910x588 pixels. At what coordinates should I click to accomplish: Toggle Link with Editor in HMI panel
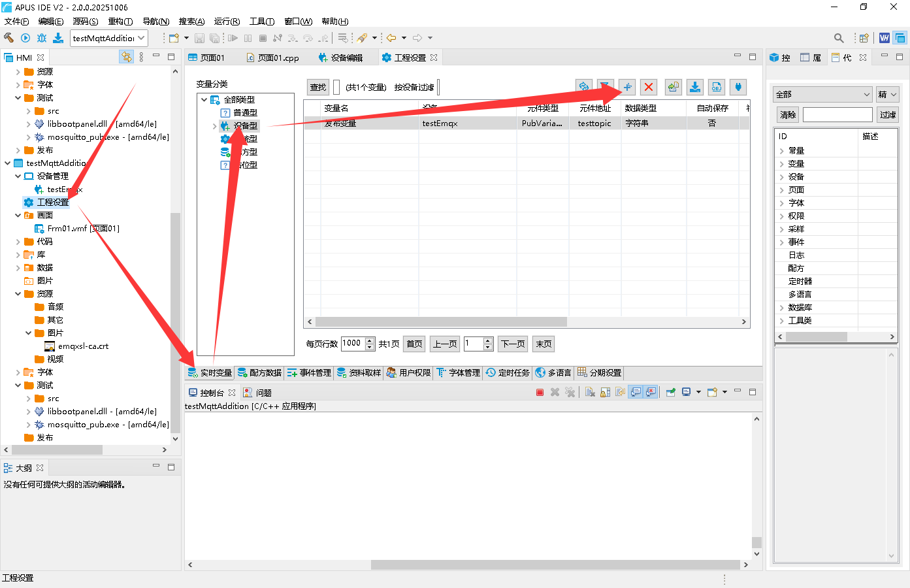pyautogui.click(x=126, y=57)
